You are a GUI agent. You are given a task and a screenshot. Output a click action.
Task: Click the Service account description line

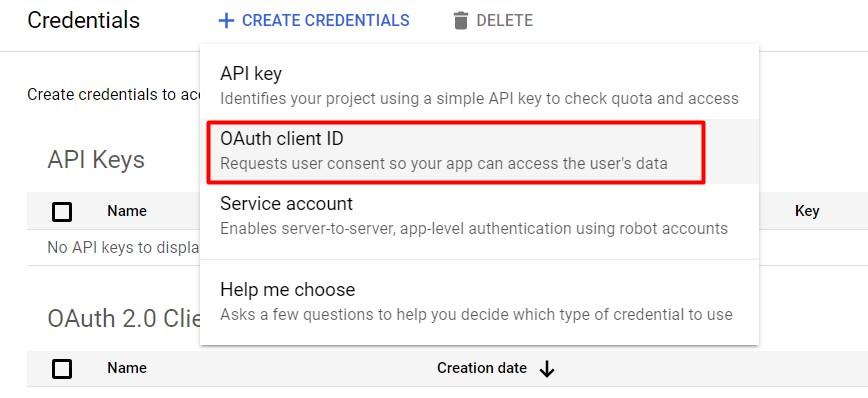tap(474, 228)
